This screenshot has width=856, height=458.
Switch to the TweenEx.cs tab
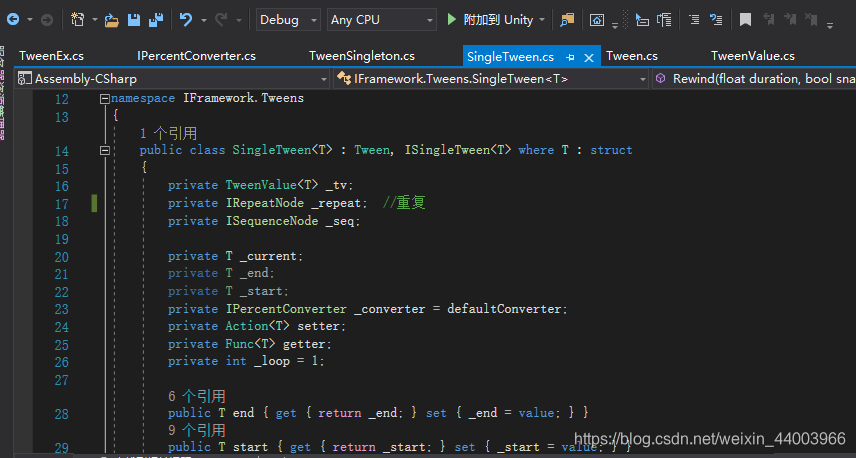[51, 56]
